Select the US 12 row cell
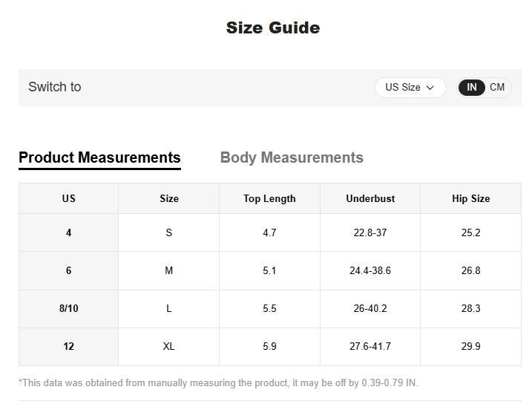 click(x=68, y=347)
